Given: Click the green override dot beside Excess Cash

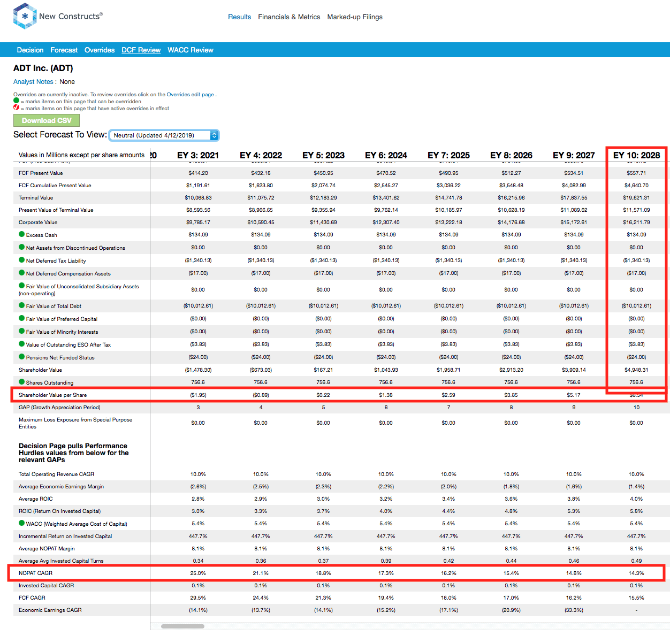Looking at the screenshot, I should (22, 234).
